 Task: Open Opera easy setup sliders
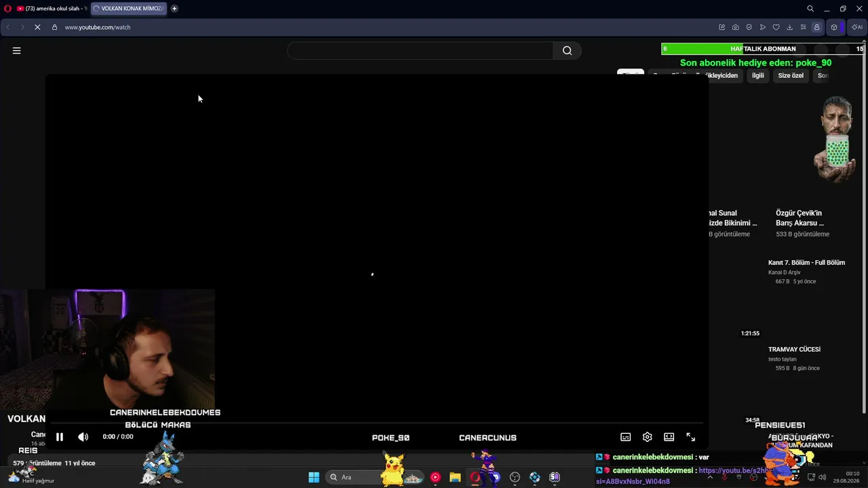804,27
